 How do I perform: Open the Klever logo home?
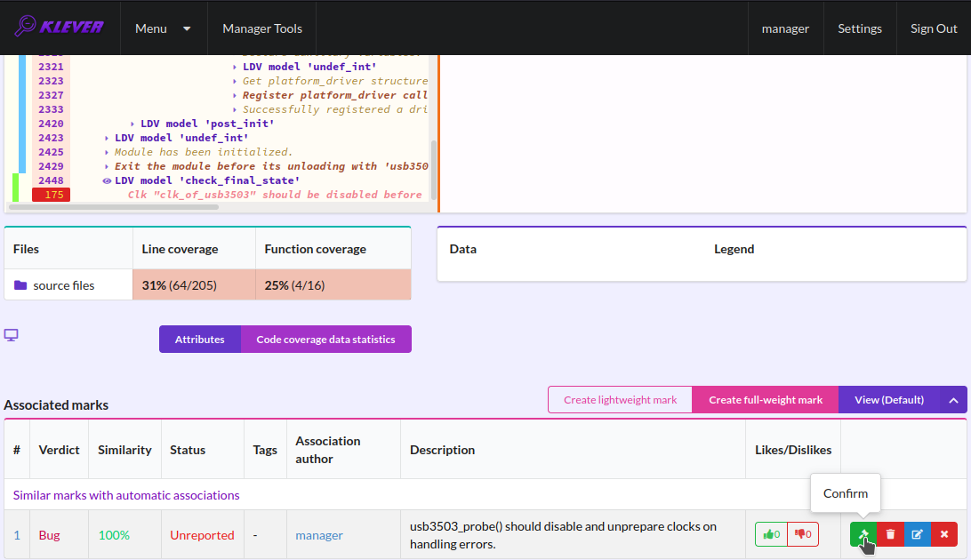60,28
